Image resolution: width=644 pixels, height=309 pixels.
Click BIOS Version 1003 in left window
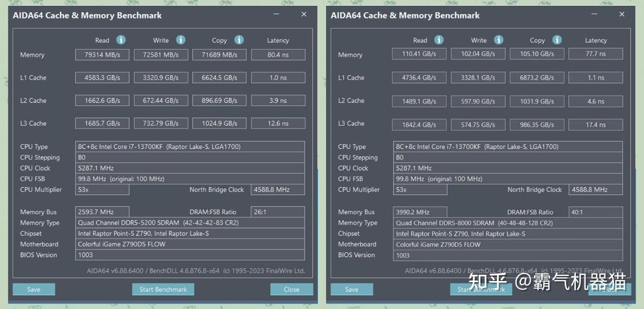pos(190,255)
